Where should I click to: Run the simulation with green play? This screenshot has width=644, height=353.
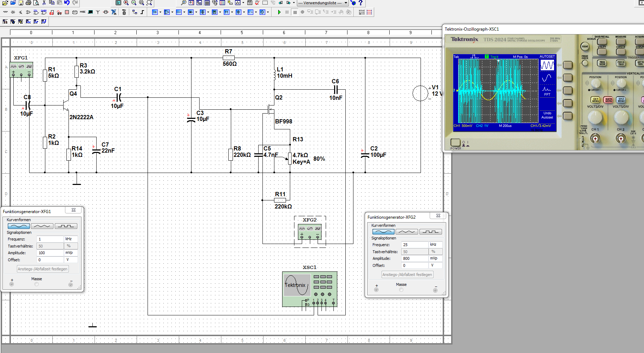279,12
